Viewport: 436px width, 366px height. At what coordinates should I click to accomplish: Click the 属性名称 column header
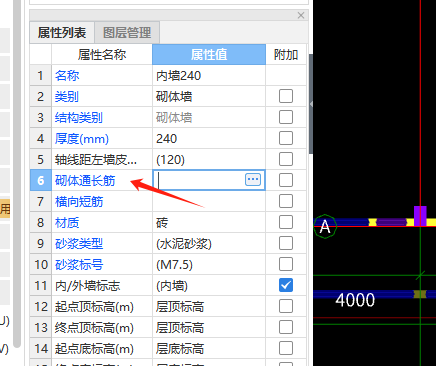click(102, 54)
